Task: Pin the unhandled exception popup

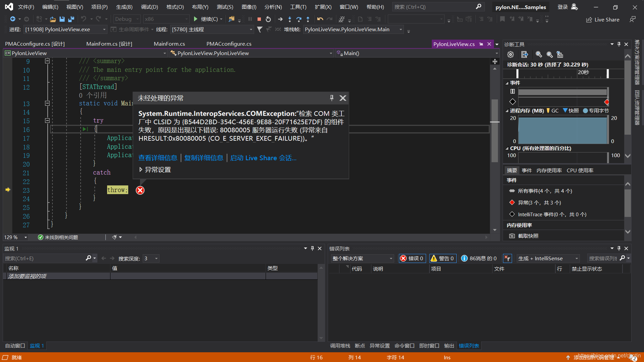Action: pos(331,98)
